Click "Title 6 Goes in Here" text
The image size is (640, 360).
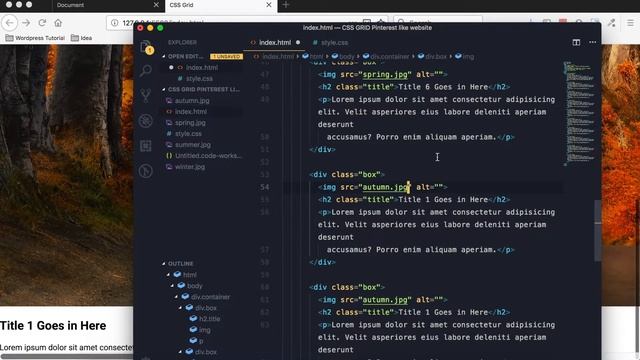coord(443,87)
